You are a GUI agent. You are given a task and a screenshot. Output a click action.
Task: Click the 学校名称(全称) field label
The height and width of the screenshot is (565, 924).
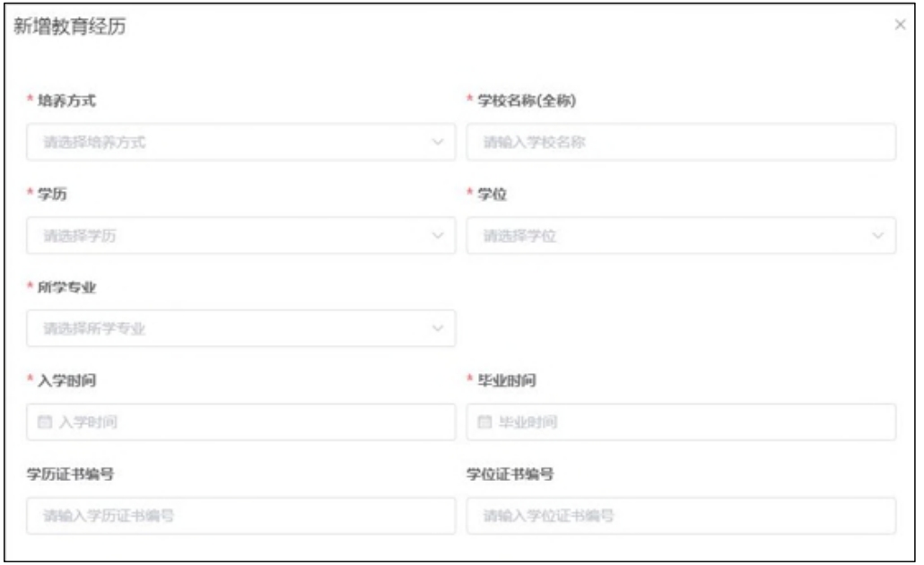(x=526, y=100)
